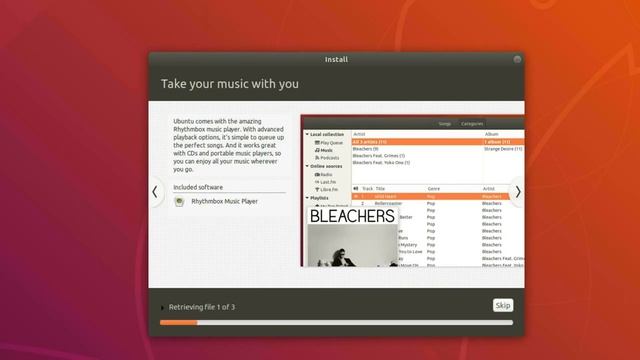This screenshot has width=640, height=360.
Task: Select the Songs tab in Rhythmbox screenshot
Action: pos(445,124)
